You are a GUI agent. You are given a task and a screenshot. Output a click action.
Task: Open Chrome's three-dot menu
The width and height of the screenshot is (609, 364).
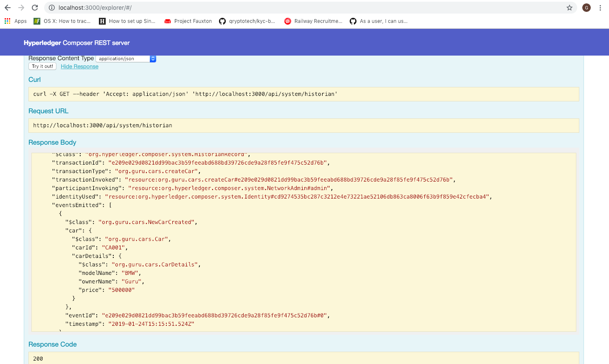600,8
